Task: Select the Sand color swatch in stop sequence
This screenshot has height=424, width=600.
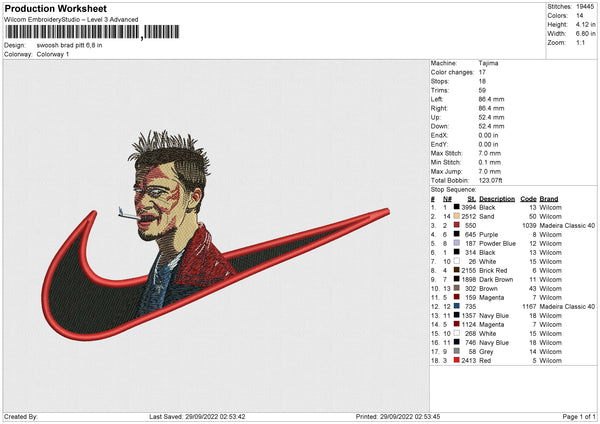Action: tap(457, 216)
